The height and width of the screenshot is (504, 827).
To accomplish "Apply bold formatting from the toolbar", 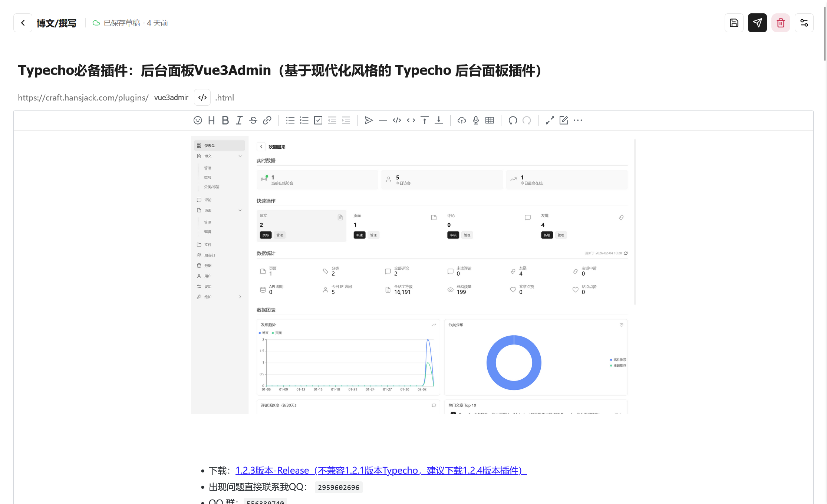I will point(225,120).
